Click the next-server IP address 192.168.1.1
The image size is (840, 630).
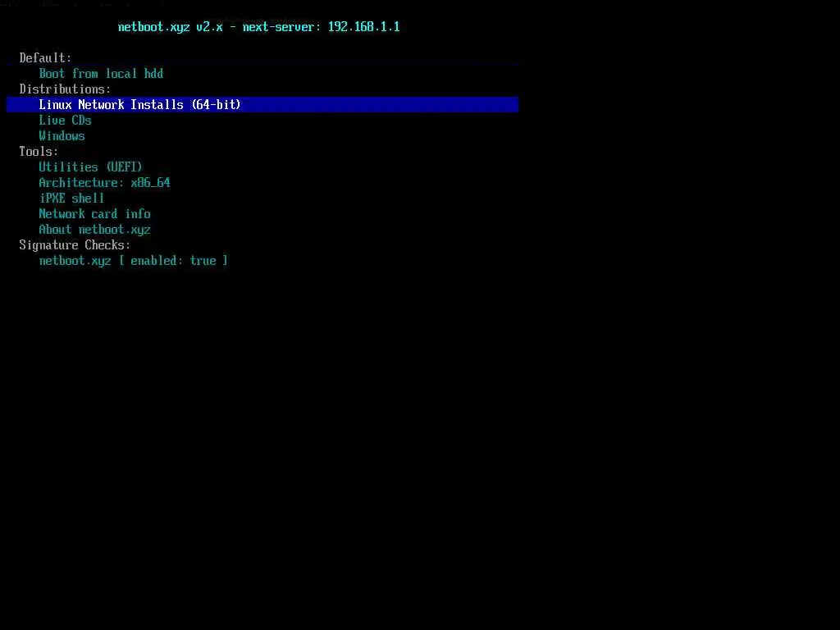click(363, 27)
